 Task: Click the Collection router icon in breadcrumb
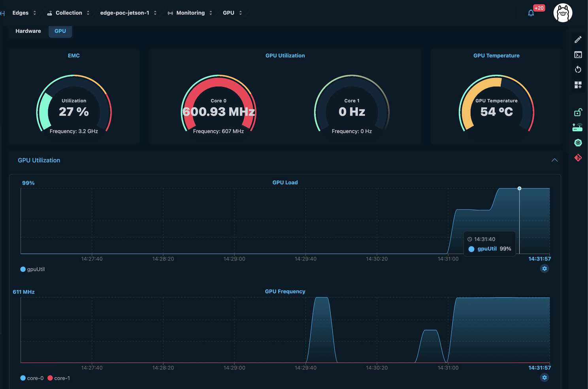49,13
